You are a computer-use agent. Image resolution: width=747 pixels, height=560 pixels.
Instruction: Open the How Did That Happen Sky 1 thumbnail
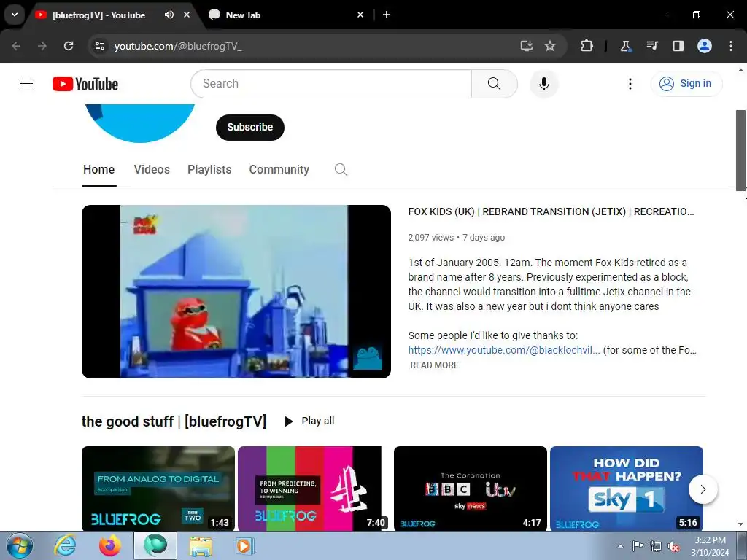coord(627,489)
